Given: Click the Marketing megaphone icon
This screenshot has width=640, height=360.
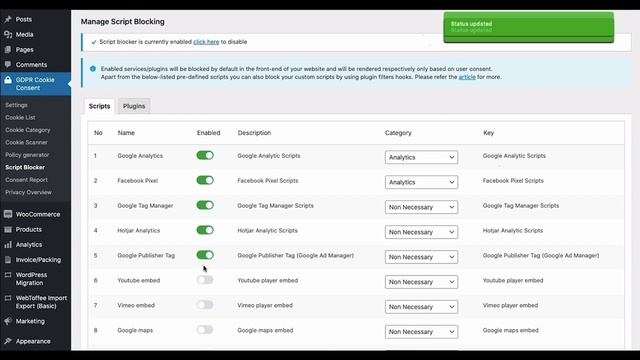Looking at the screenshot, I should click(8, 321).
